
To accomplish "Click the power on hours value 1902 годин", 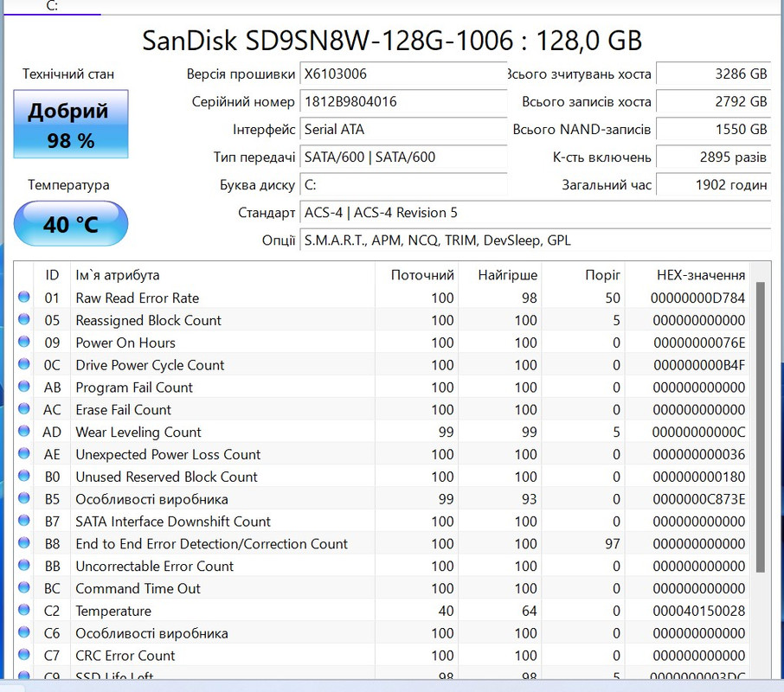I will click(714, 185).
